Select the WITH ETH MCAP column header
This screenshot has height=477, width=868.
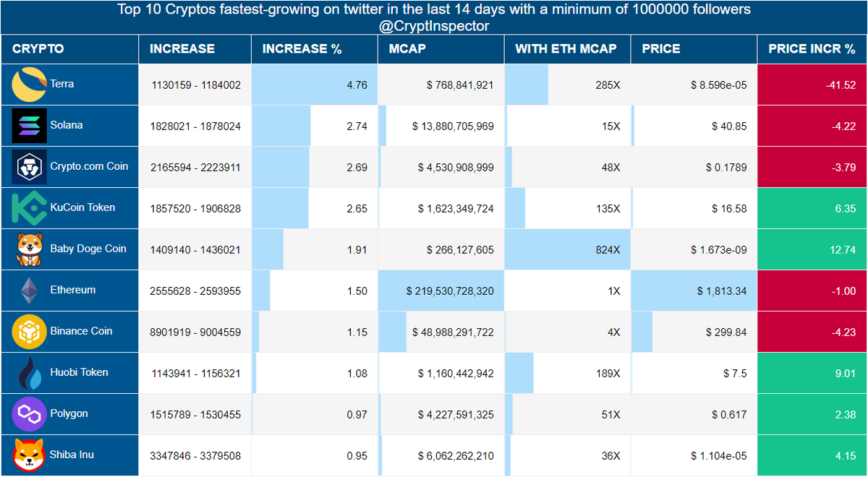click(566, 49)
